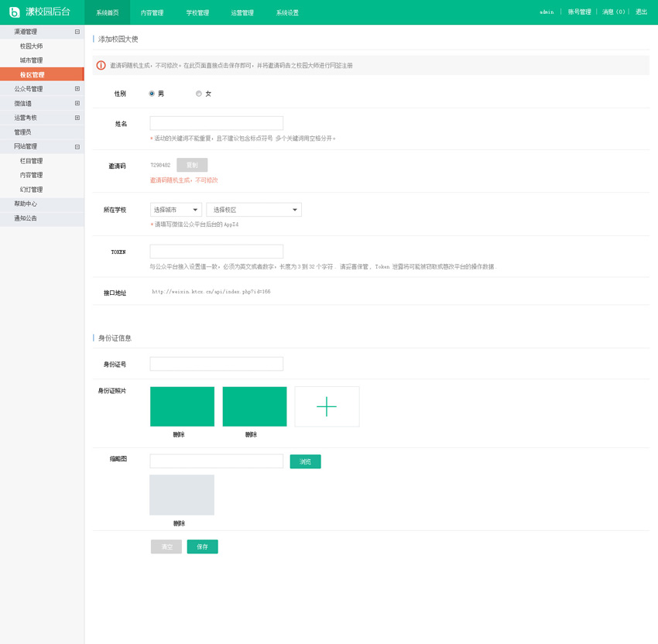Click the 姓名 text input field
Viewport: 658px width, 644px height.
click(216, 123)
